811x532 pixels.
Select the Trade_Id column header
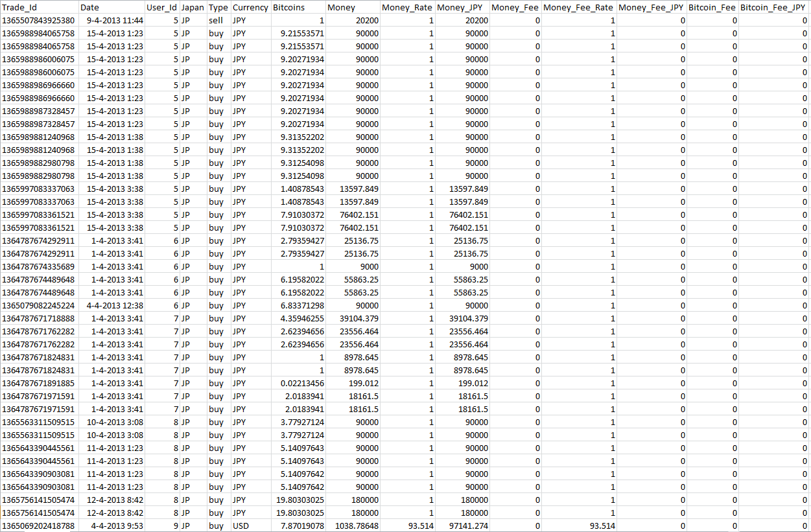[40, 7]
